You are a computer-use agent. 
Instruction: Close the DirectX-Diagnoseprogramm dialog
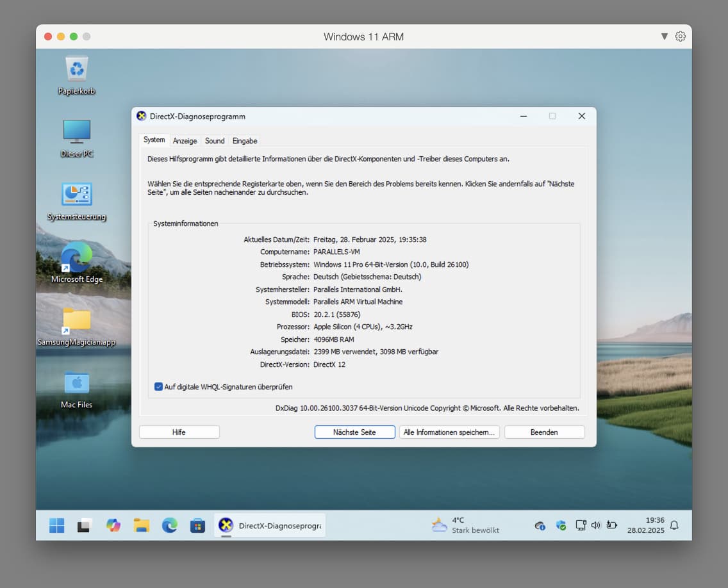(582, 116)
